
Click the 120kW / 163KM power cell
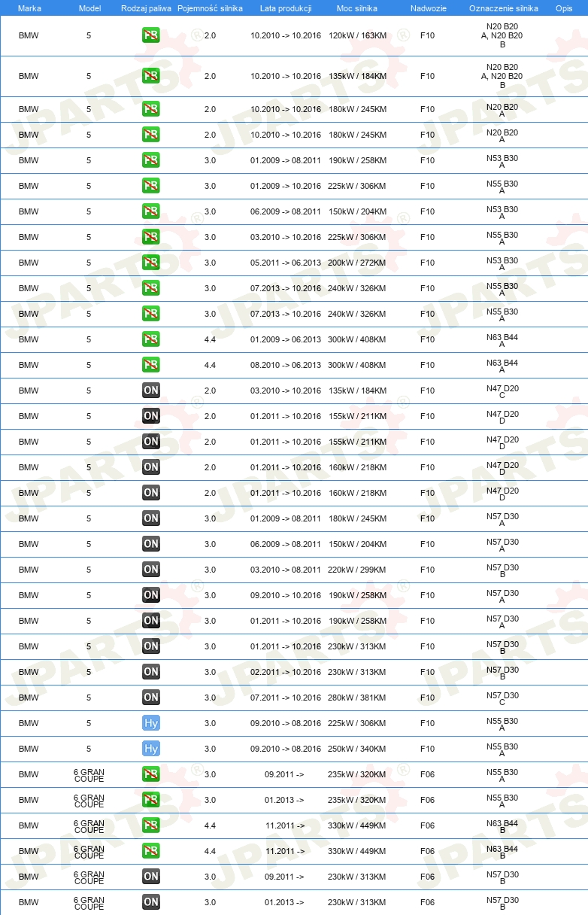pyautogui.click(x=357, y=35)
